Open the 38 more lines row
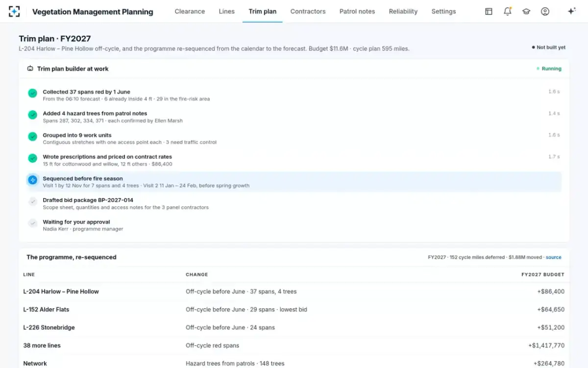The width and height of the screenshot is (588, 368). tap(294, 345)
